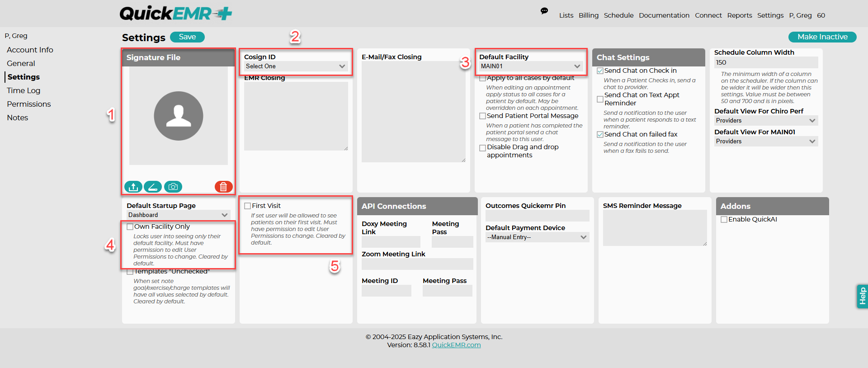The height and width of the screenshot is (368, 868).
Task: Open the Reports menu
Action: tap(740, 15)
